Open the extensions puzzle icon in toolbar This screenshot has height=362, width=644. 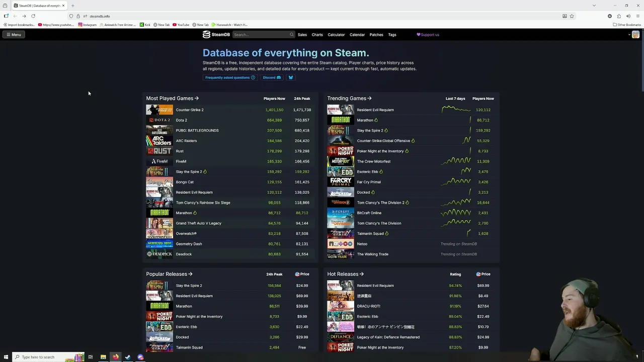pos(619,16)
